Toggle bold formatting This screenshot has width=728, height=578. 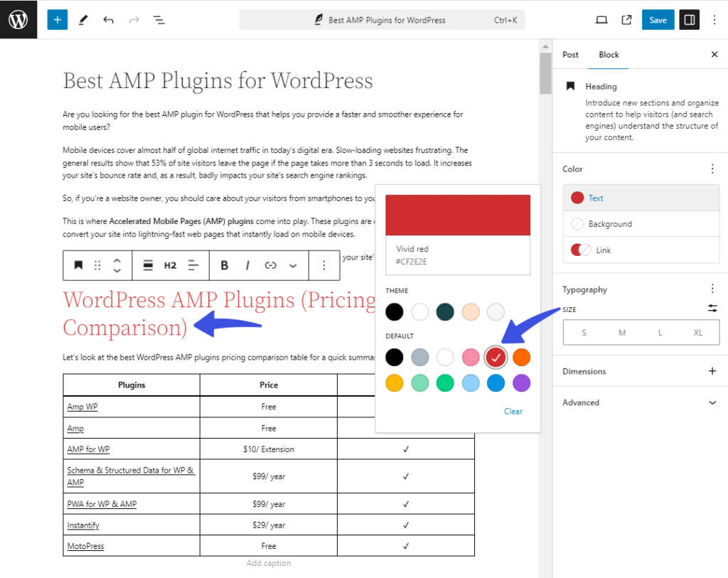[x=224, y=265]
